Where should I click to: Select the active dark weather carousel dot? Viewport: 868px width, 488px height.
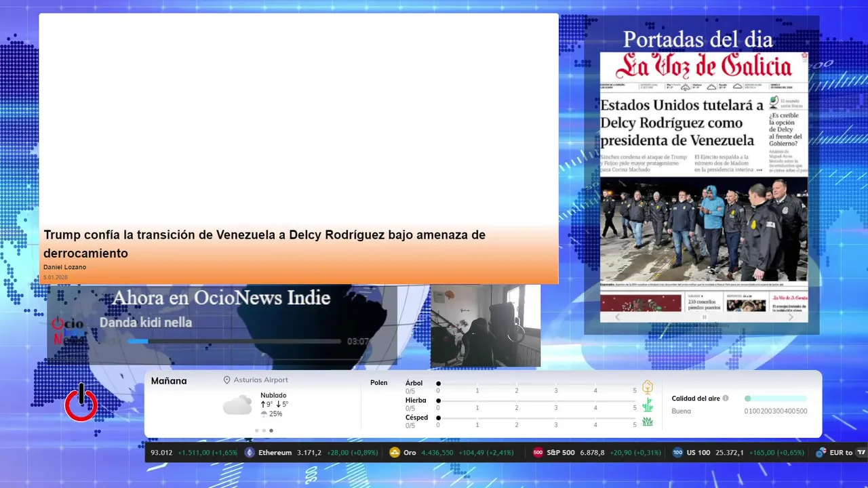tap(271, 430)
